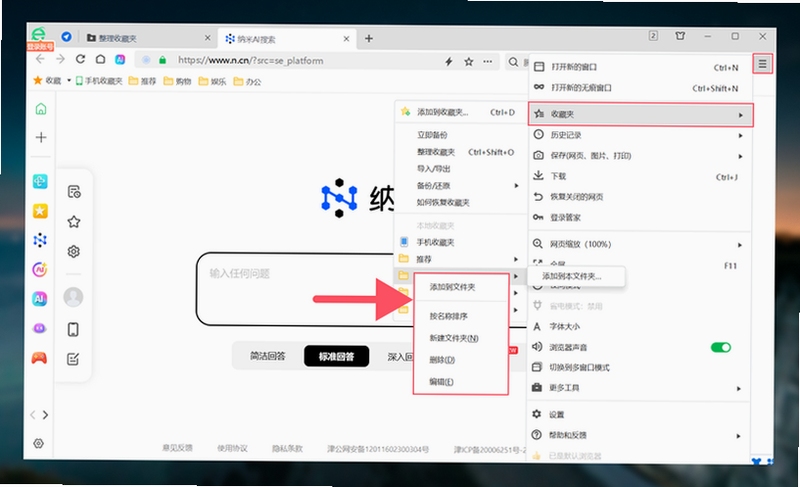Image resolution: width=800 pixels, height=487 pixels.
Task: Expand the 保存(网页、图片、打印) submenu
Action: pos(639,156)
